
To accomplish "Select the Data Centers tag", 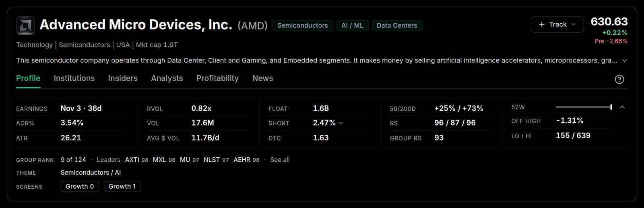I will pos(397,25).
